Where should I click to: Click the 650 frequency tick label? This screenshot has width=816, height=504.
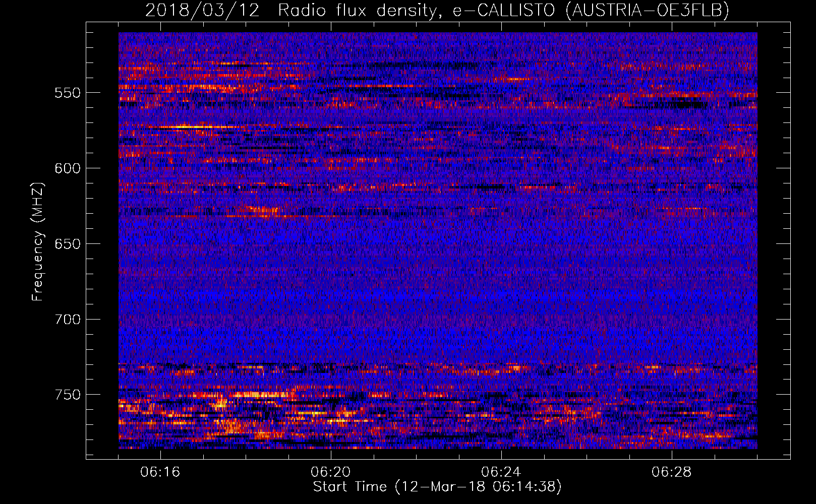(68, 244)
